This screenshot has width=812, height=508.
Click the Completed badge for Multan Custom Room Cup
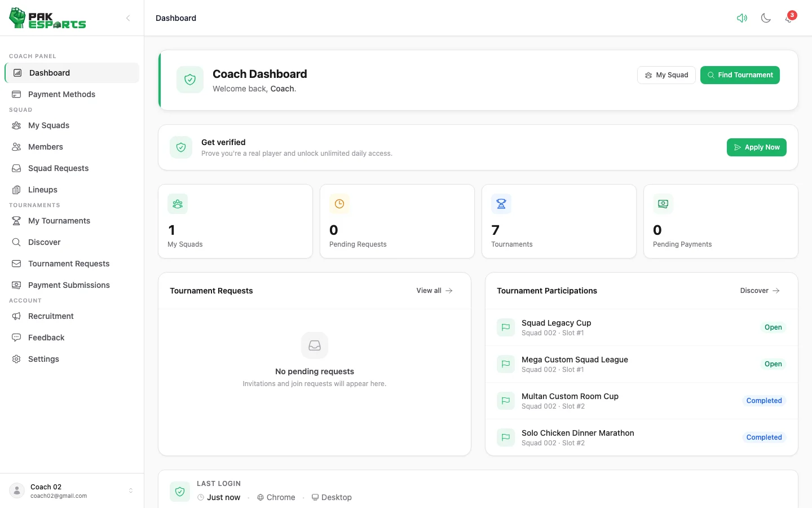pyautogui.click(x=764, y=401)
